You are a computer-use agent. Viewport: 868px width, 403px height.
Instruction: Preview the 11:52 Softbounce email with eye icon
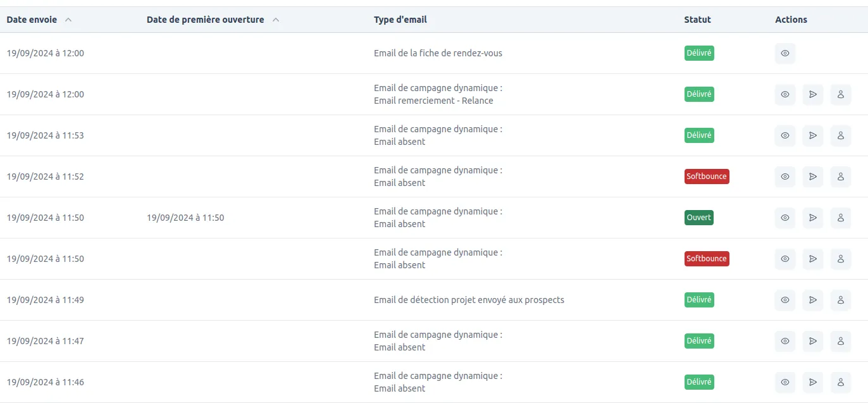[785, 177]
